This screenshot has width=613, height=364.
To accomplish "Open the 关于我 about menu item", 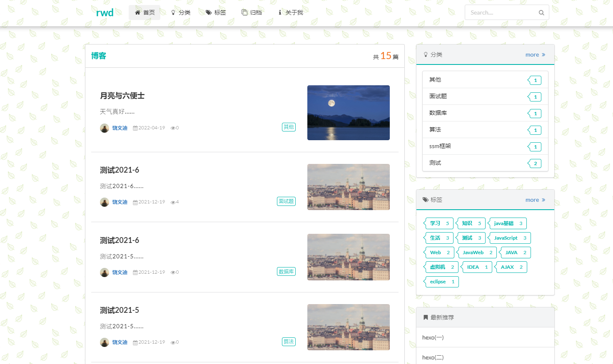I will point(291,12).
